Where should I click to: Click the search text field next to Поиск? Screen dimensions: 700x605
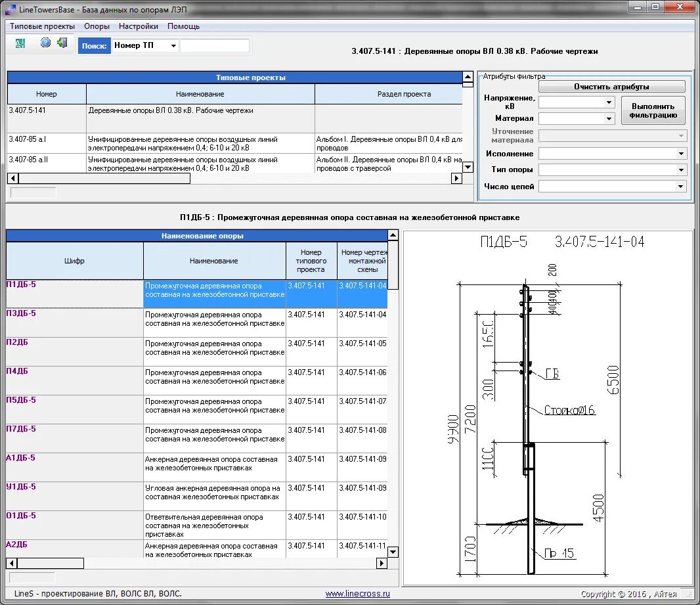tap(215, 45)
